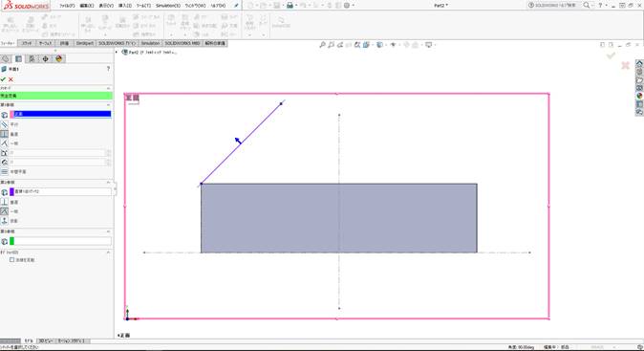The image size is (644, 351).
Task: Click the large red X cancel in viewport corner
Action: 625,65
